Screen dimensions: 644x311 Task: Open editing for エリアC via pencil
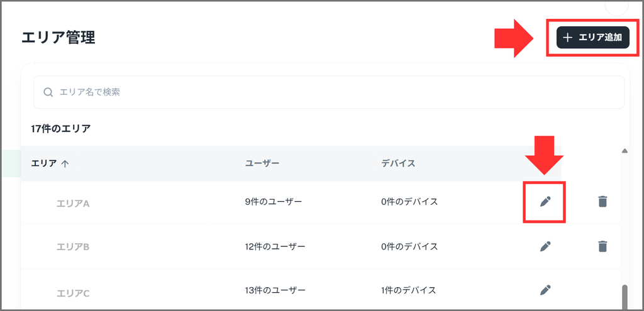pyautogui.click(x=545, y=290)
